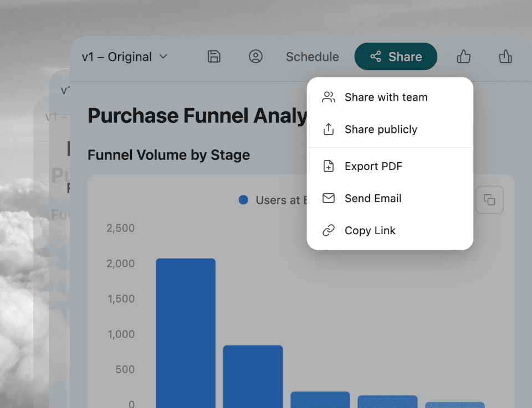Viewport: 532px width, 408px height.
Task: Click the Users legend blue dot
Action: 243,200
